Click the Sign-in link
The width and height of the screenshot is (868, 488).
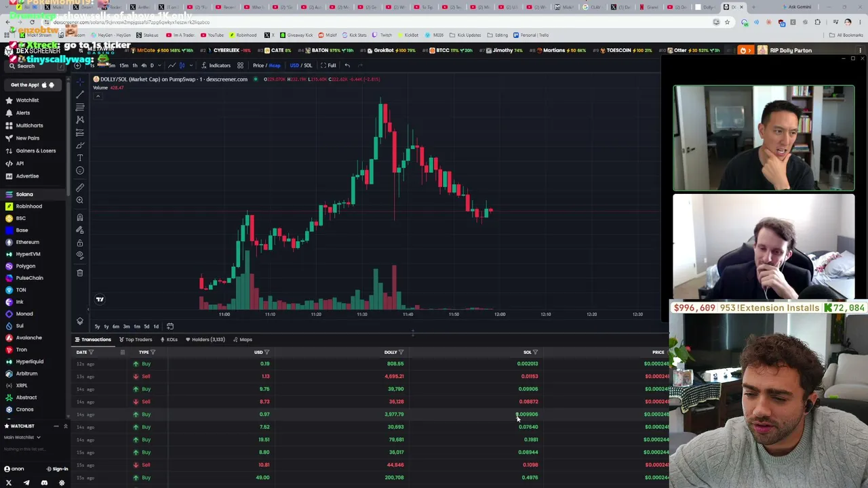coord(58,469)
